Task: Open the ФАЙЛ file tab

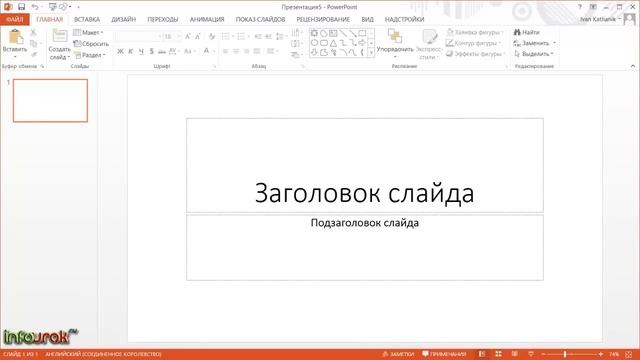Action: pos(15,19)
